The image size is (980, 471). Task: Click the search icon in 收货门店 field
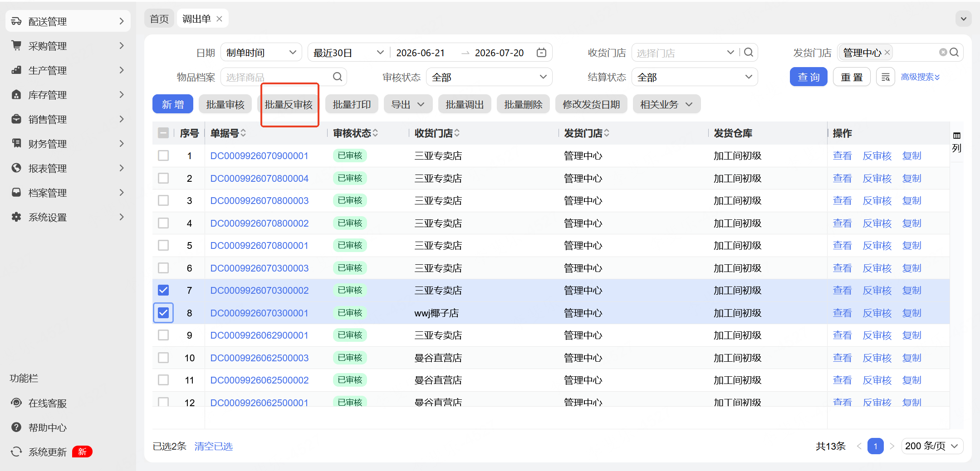749,53
